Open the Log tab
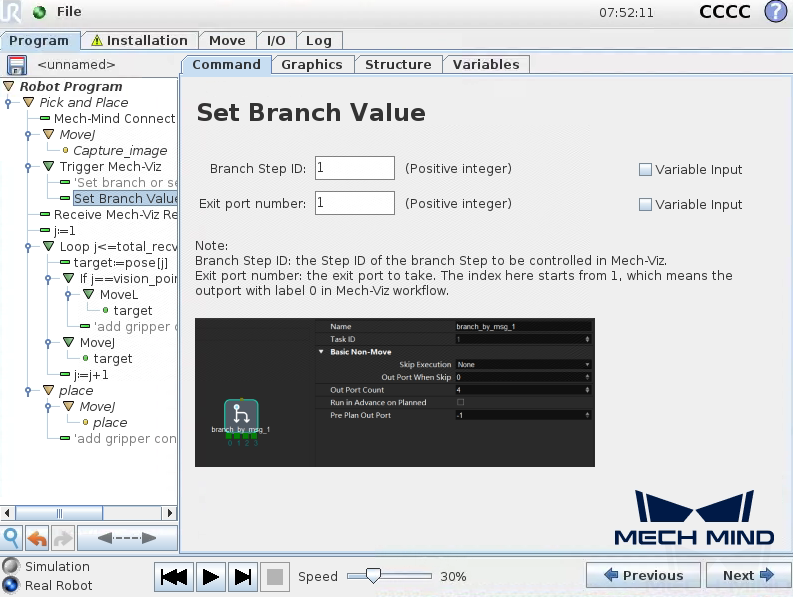The height and width of the screenshot is (597, 793). 319,40
